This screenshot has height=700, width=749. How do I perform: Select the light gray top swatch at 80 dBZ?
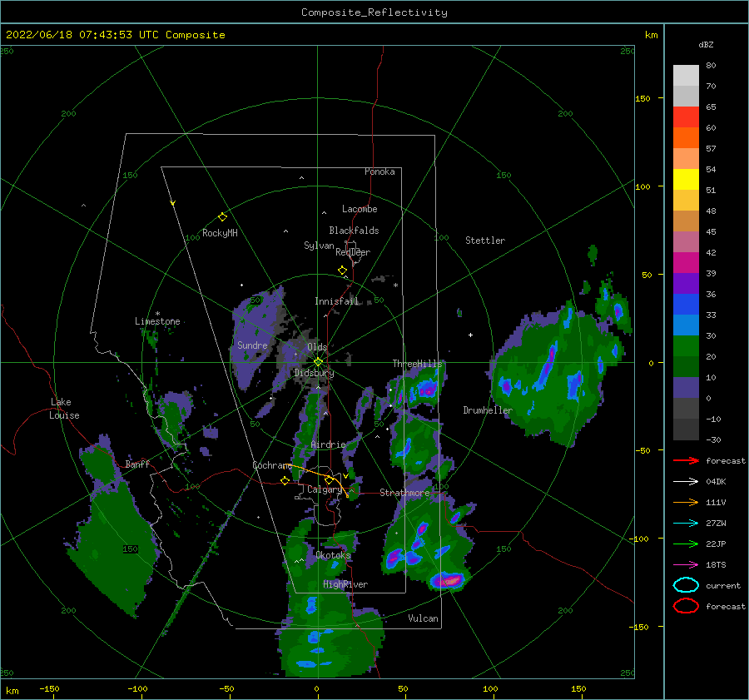pyautogui.click(x=686, y=75)
